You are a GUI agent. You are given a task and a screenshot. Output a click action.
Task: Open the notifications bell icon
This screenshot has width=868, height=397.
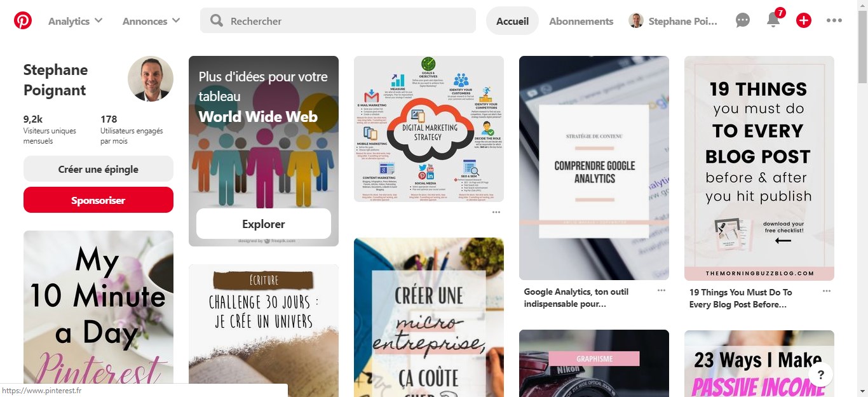pyautogui.click(x=773, y=21)
